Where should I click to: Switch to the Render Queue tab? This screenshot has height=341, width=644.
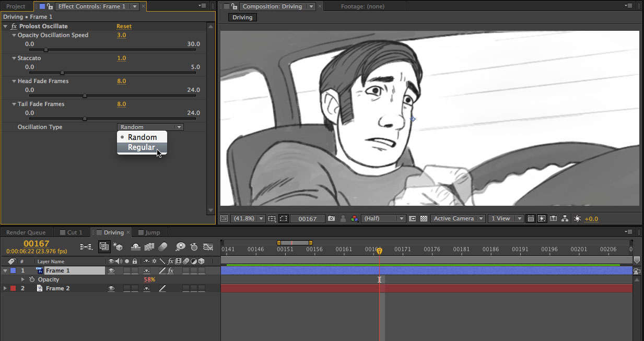click(26, 232)
